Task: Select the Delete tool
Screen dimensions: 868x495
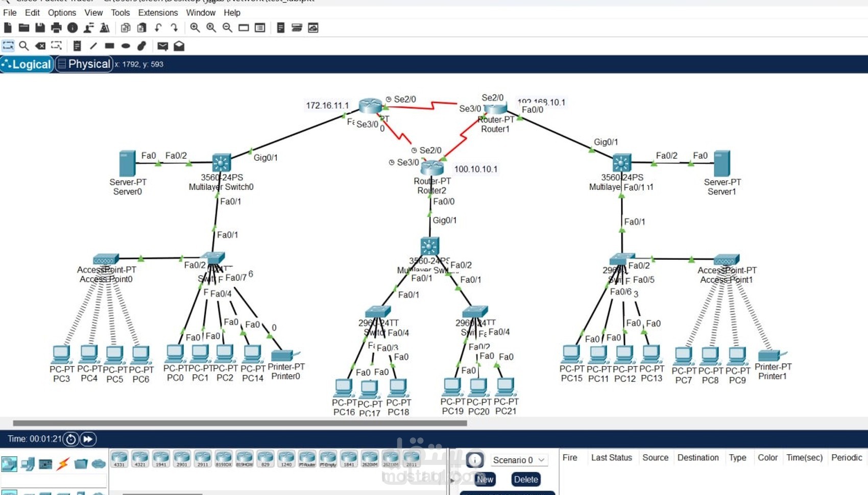Action: [x=41, y=45]
